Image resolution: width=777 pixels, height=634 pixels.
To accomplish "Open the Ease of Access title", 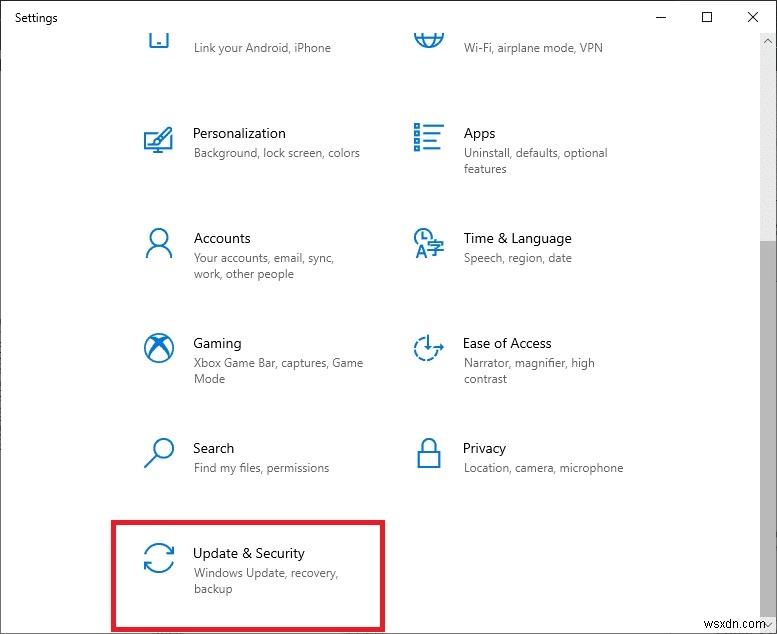I will (507, 343).
